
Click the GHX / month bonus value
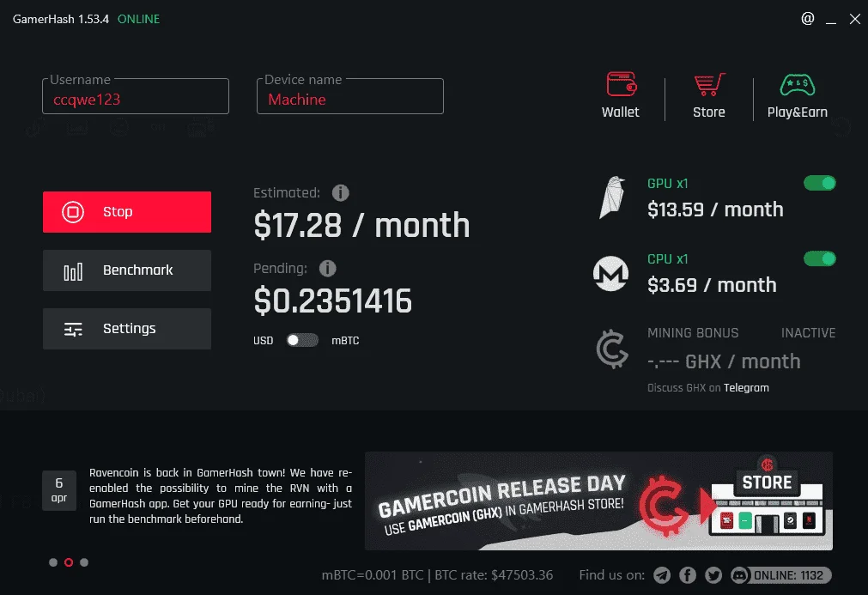(724, 361)
